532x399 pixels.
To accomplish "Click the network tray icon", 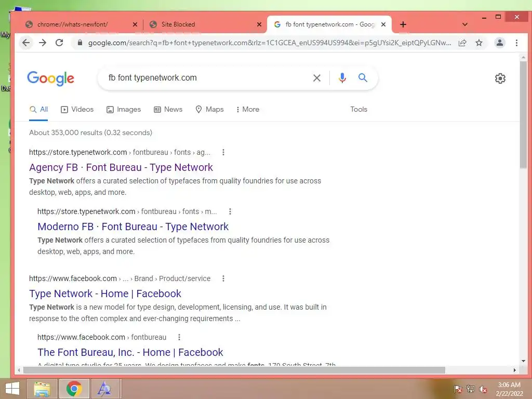I will 471,389.
